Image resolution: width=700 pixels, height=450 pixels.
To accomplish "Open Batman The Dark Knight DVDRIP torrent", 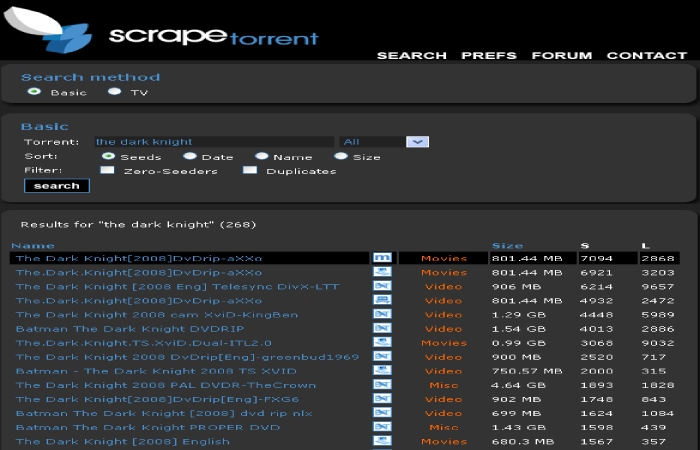I will point(130,329).
